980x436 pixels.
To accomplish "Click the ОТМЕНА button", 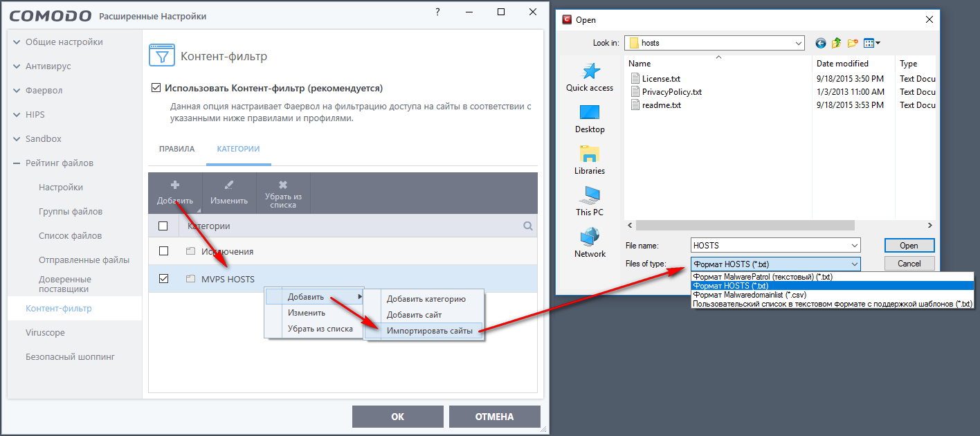I will point(494,417).
